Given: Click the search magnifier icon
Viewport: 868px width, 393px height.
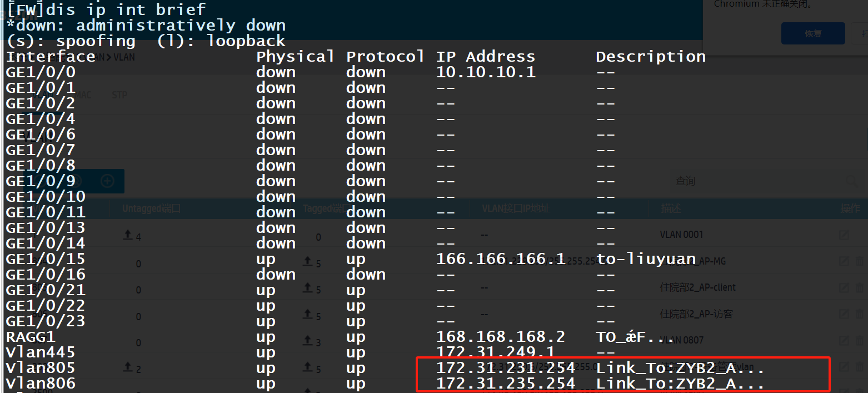Looking at the screenshot, I should tap(851, 181).
